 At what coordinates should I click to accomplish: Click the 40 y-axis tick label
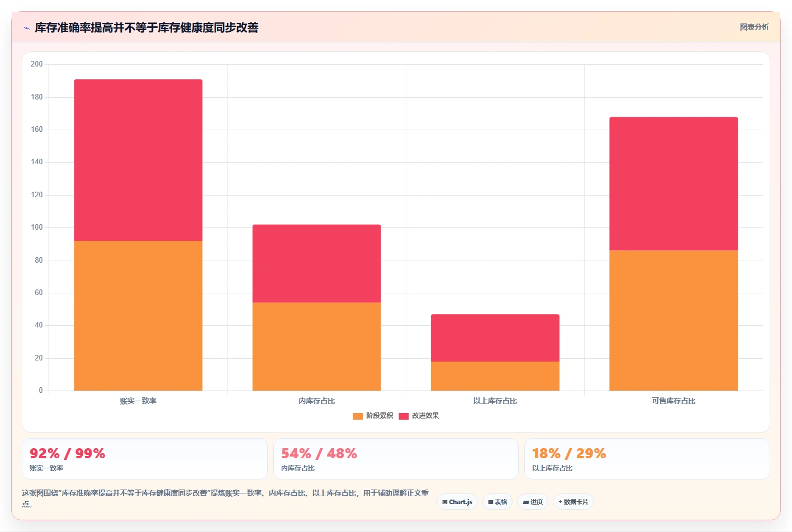click(x=39, y=325)
